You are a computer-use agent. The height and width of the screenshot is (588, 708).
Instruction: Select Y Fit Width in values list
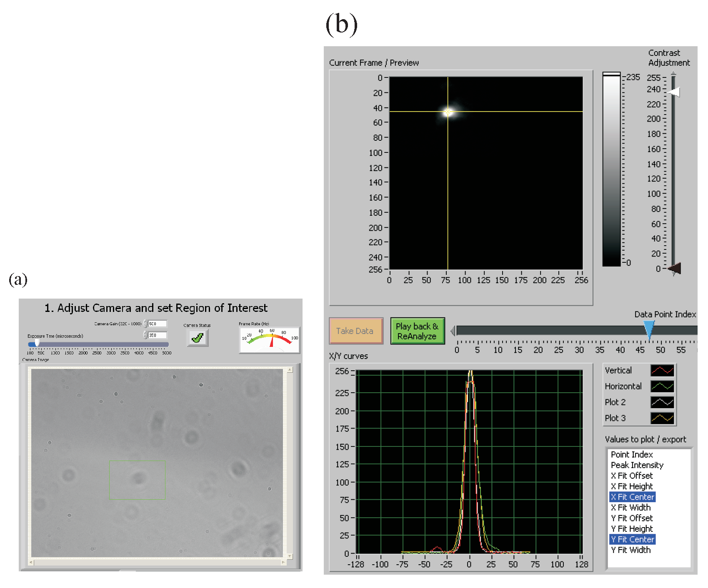pos(630,550)
